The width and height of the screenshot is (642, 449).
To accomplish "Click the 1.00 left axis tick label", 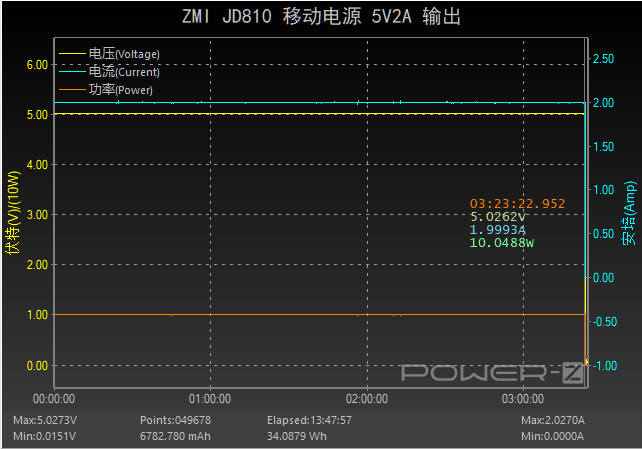I will (x=37, y=315).
